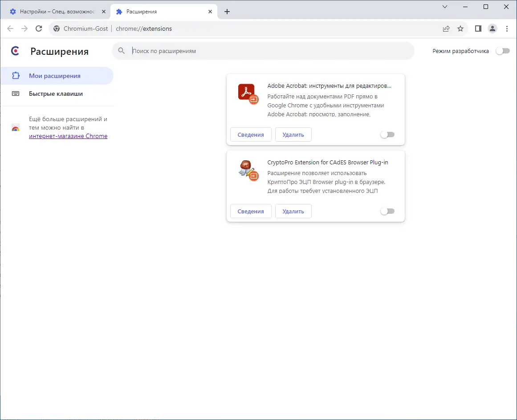Image resolution: width=517 pixels, height=420 pixels.
Task: Select the Расширения browser tab
Action: 164,12
